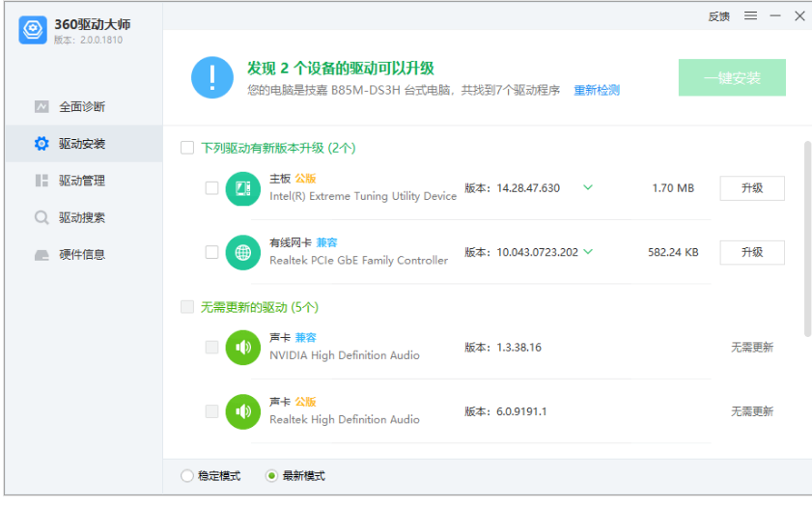Select the 稳定模式 stable mode radio button
This screenshot has width=812, height=507.
coord(187,476)
